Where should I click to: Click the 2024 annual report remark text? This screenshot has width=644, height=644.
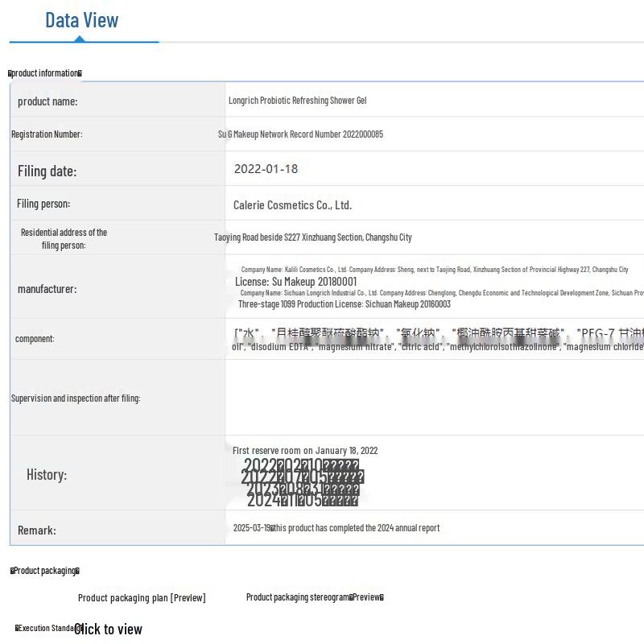[x=336, y=528]
